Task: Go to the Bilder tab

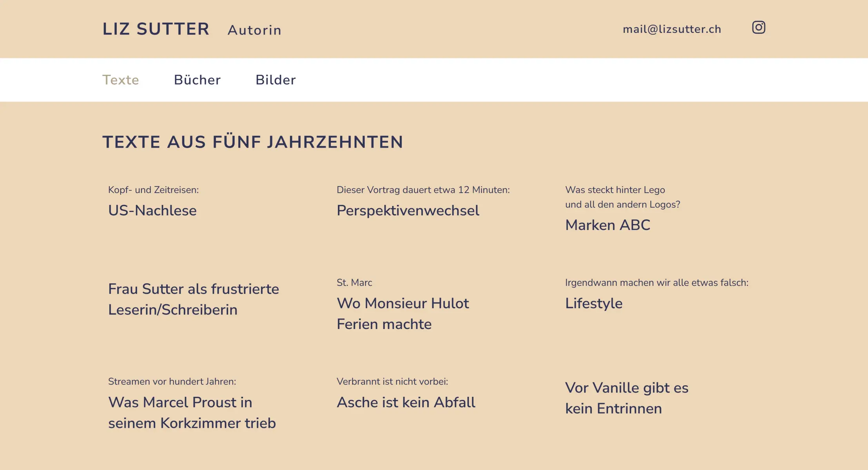Action: click(275, 80)
